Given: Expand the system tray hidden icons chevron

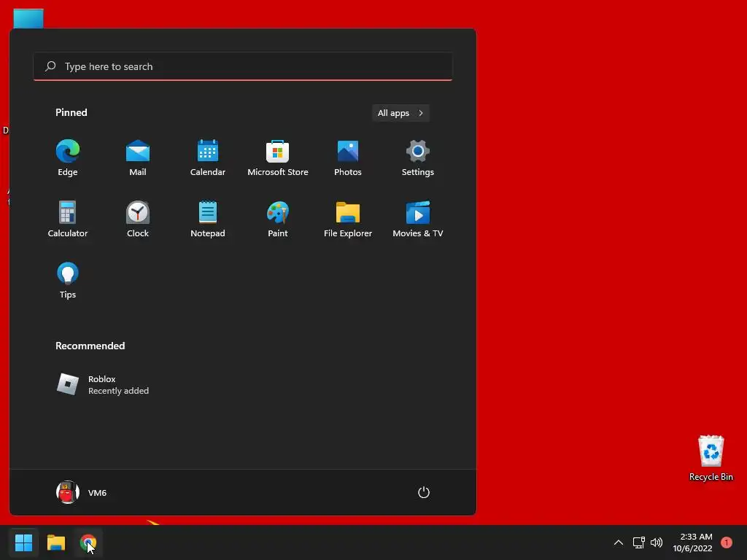Looking at the screenshot, I should 619,542.
